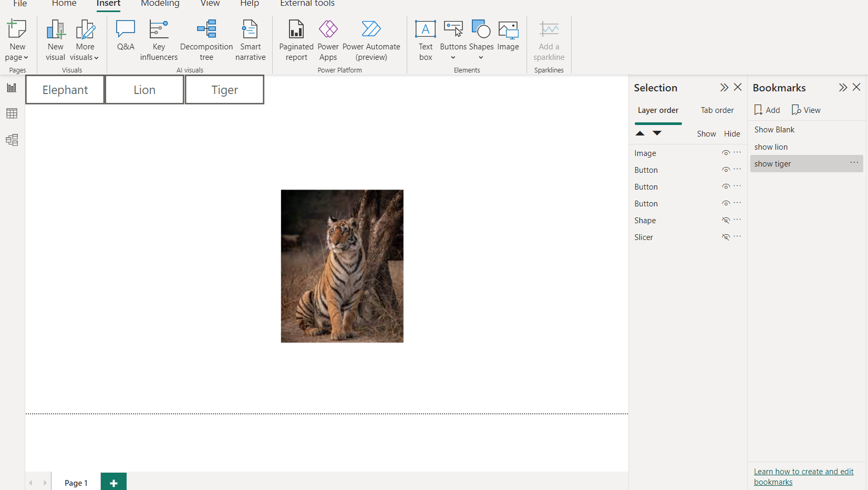Image resolution: width=868 pixels, height=490 pixels.
Task: Select the show tiger bookmark
Action: pyautogui.click(x=807, y=164)
